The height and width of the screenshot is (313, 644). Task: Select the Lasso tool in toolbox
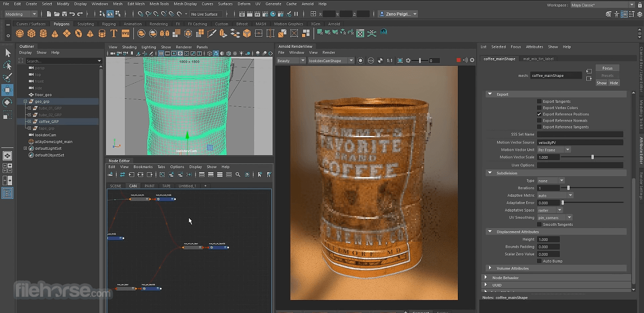pyautogui.click(x=8, y=65)
